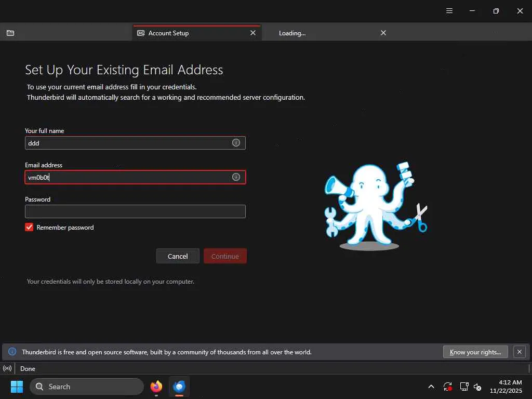Image resolution: width=532 pixels, height=399 pixels.
Task: Open Know your rights... notification button
Action: 475,352
